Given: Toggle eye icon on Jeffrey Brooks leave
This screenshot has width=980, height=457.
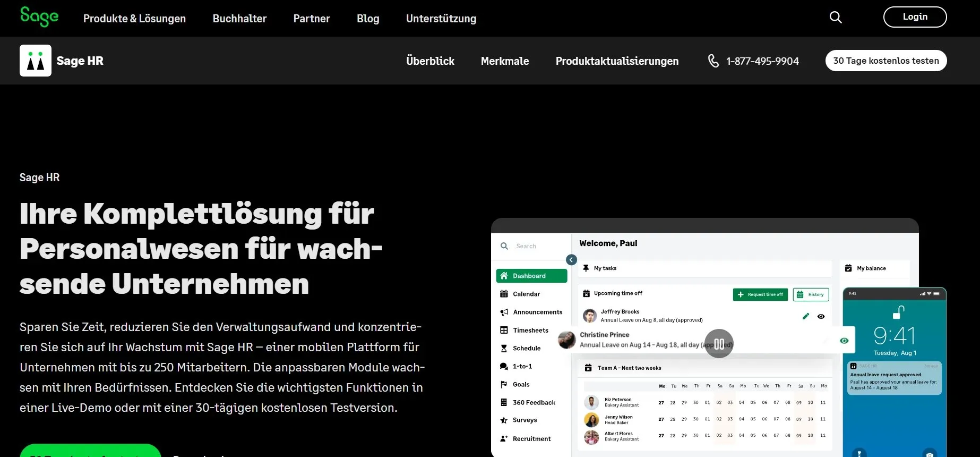Looking at the screenshot, I should (x=821, y=316).
